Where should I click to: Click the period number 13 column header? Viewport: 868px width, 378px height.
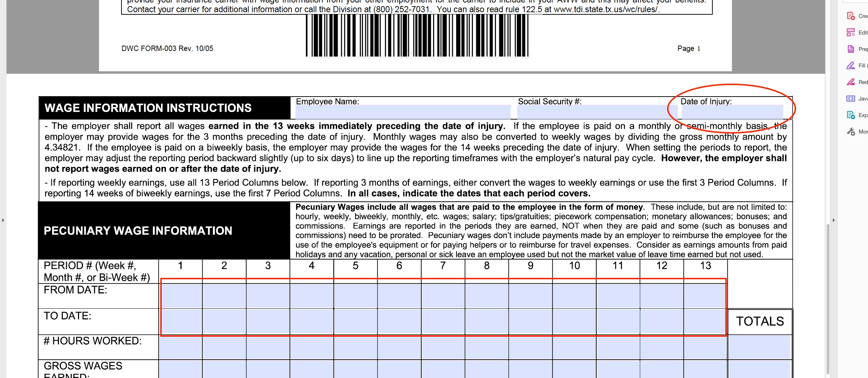tap(706, 266)
